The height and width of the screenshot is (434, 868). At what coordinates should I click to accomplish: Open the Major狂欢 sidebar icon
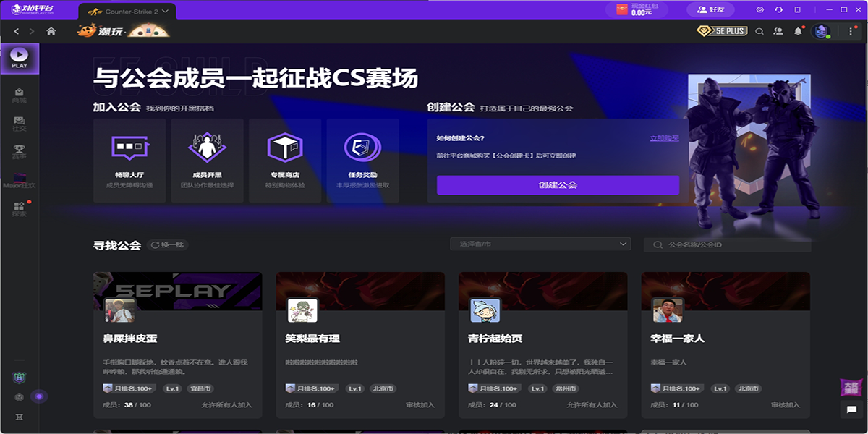(20, 181)
